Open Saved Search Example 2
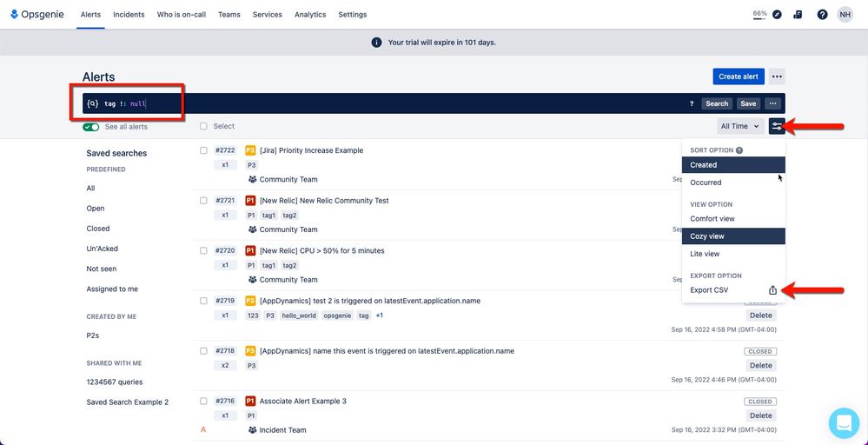 click(128, 402)
